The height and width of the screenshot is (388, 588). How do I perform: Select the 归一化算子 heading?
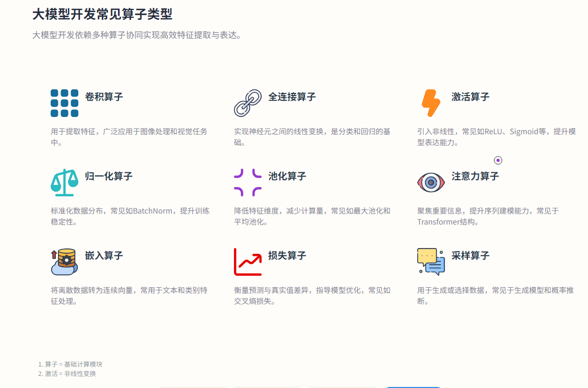[109, 176]
